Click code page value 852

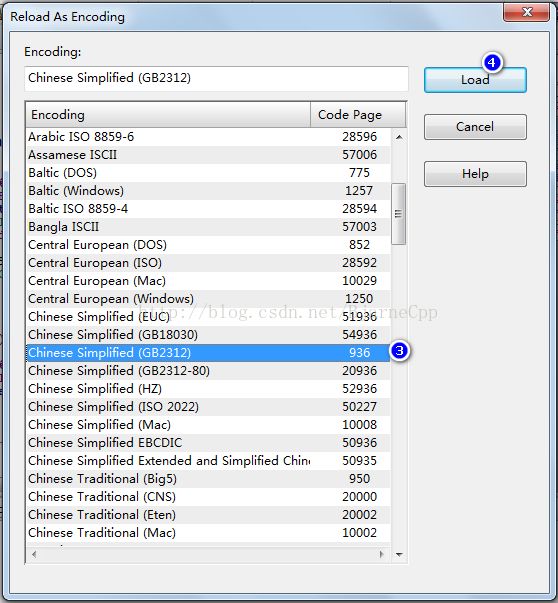360,245
